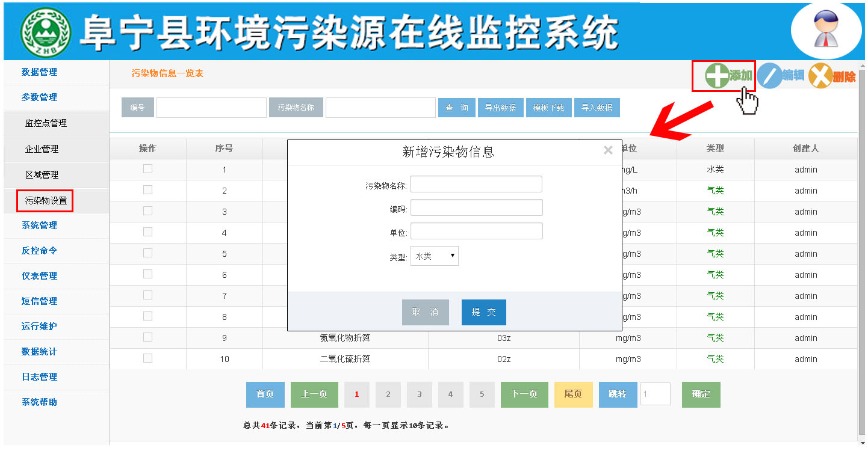Go to 下一页 next page

[524, 394]
